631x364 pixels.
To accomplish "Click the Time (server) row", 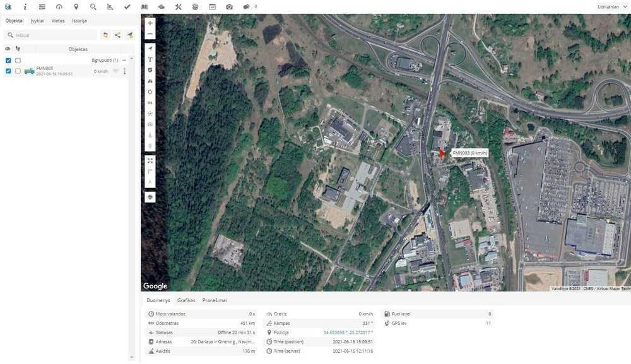I will [319, 351].
